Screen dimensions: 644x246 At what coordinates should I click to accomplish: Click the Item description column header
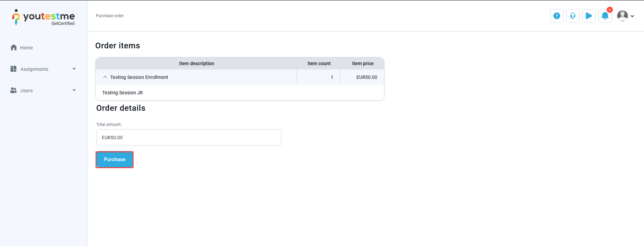196,64
